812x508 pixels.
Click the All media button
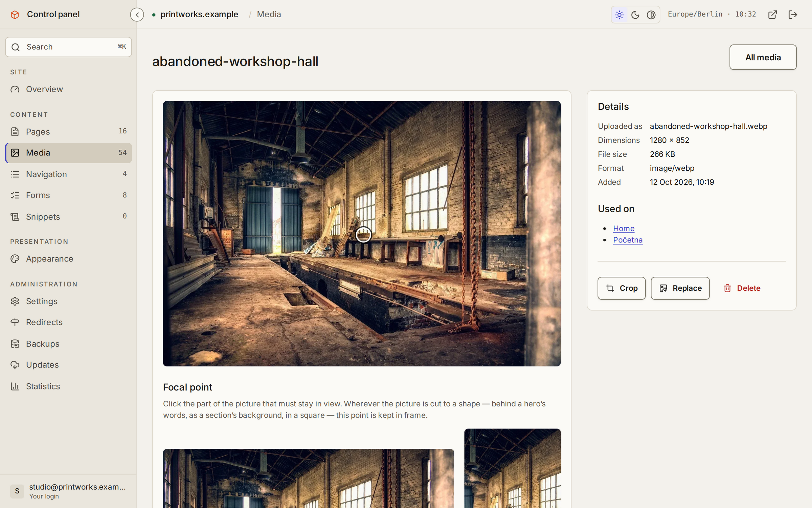763,57
